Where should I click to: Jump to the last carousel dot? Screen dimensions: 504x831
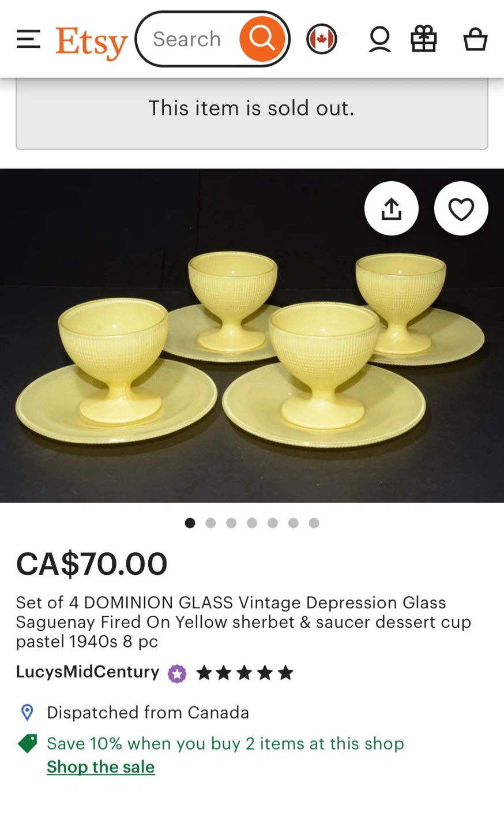[x=314, y=523]
